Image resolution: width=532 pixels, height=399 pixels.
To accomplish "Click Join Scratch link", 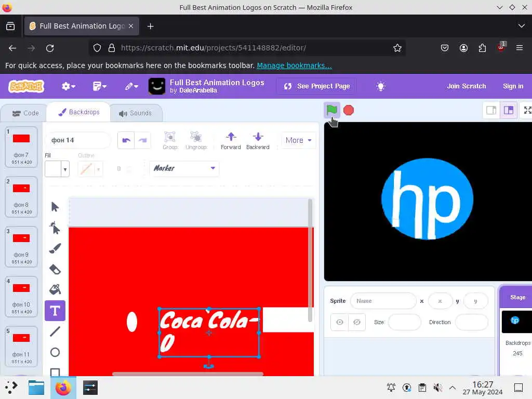I will pos(466,86).
